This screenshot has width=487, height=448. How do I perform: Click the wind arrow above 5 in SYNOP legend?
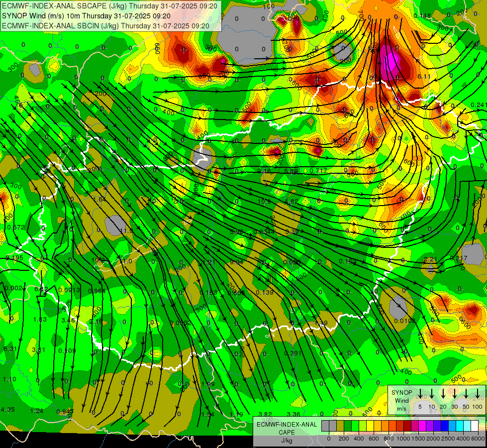click(x=420, y=394)
